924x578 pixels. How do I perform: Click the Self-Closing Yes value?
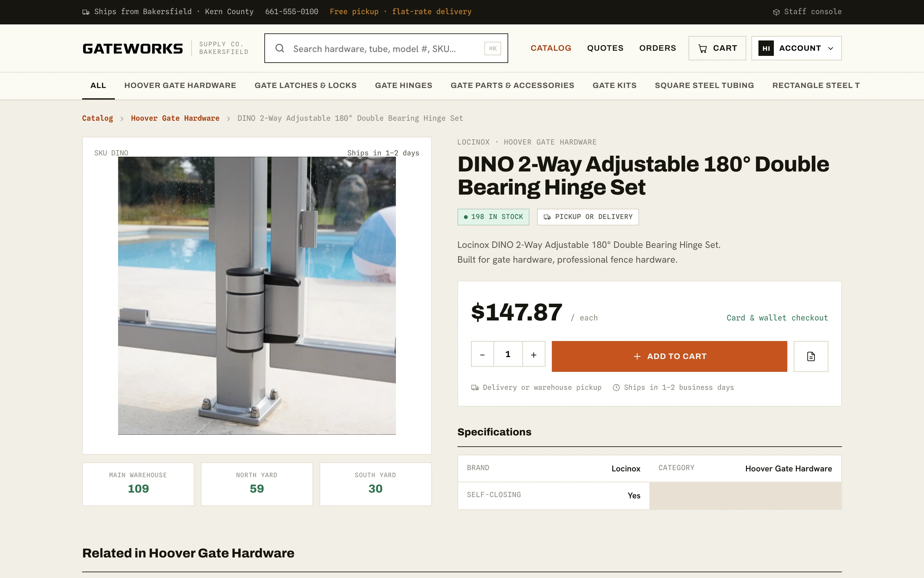point(634,496)
